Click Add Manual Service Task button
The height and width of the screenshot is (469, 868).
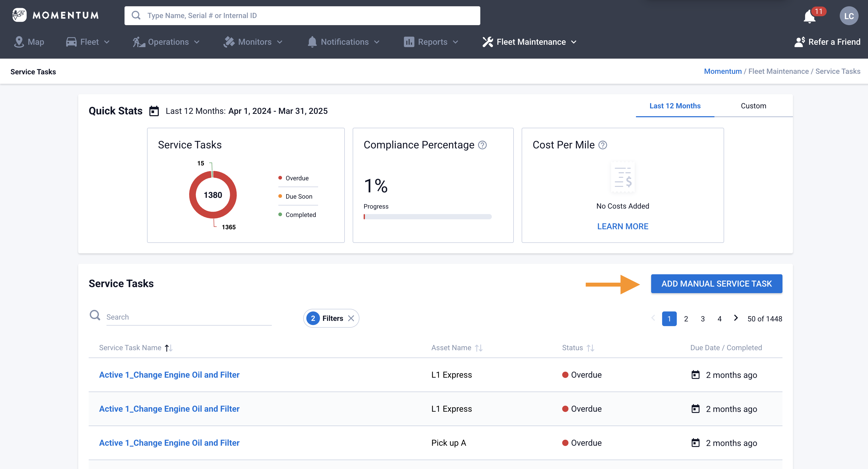(x=716, y=283)
